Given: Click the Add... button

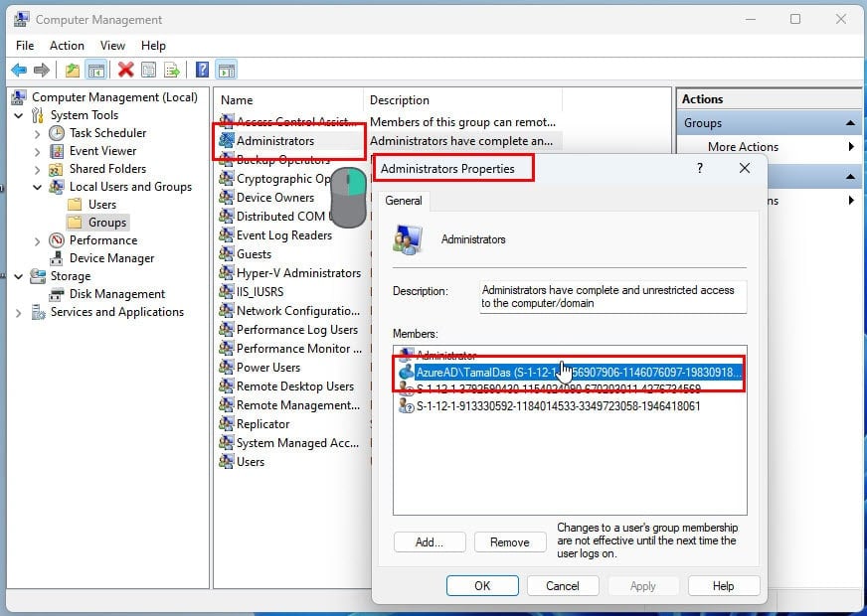Looking at the screenshot, I should click(430, 541).
